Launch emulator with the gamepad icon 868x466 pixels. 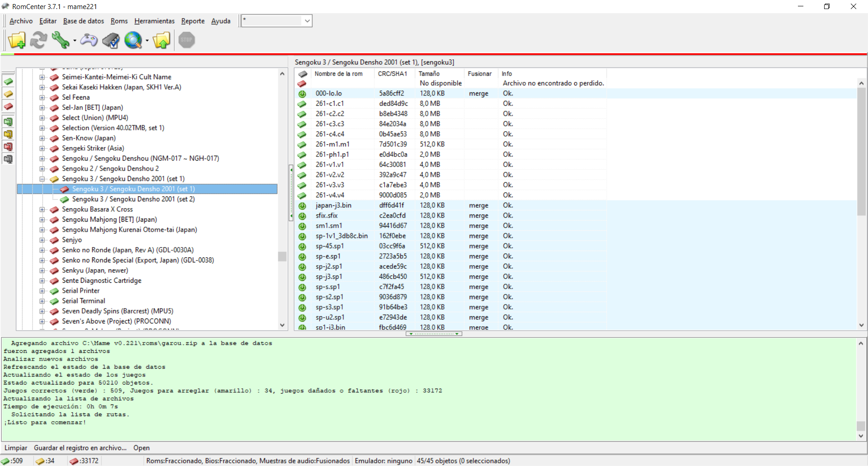[89, 40]
